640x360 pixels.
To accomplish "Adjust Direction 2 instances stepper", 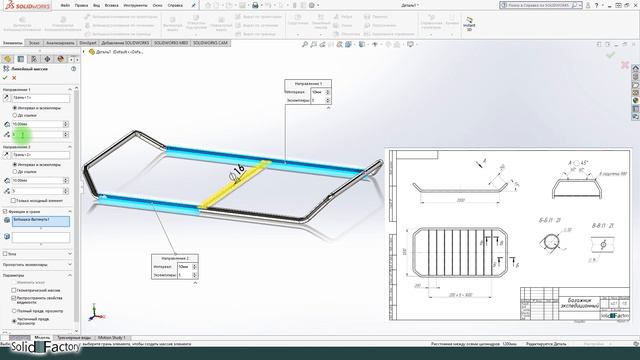I will pos(66,191).
